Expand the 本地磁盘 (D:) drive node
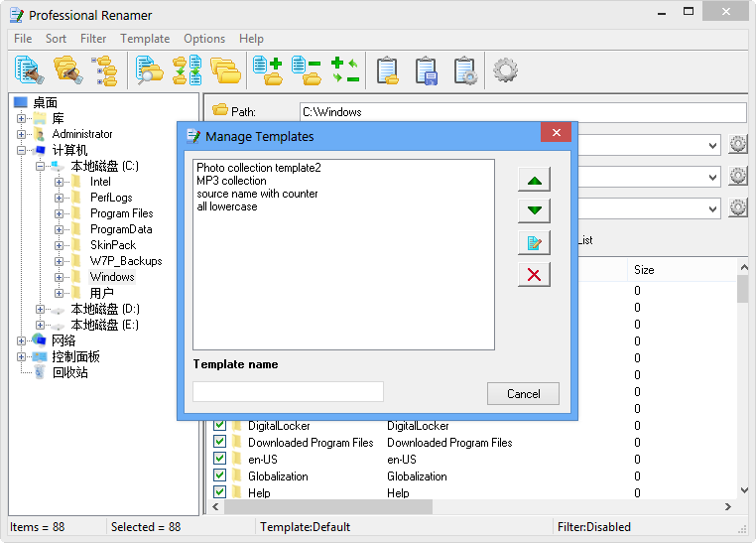The image size is (756, 543). pos(41,309)
